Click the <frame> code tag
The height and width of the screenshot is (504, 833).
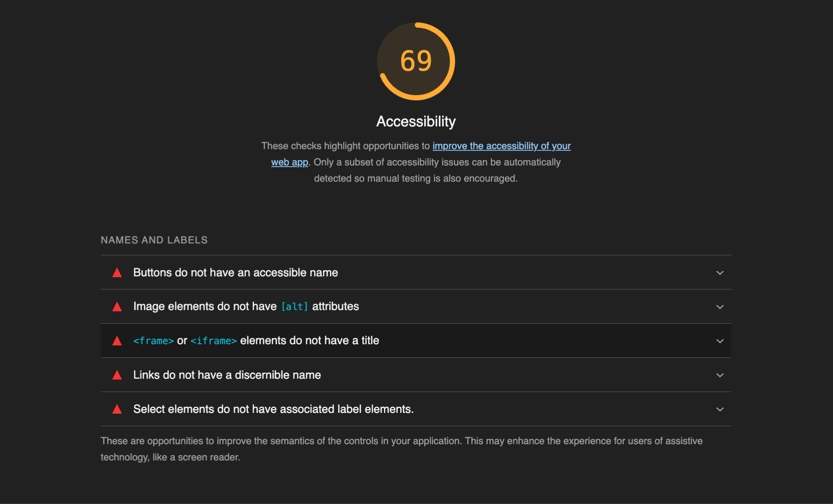(153, 341)
